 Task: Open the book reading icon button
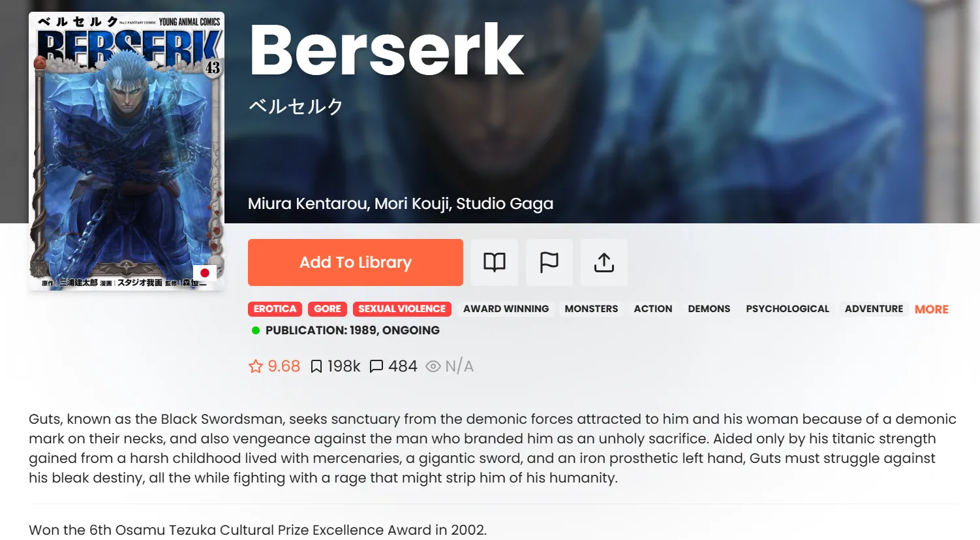495,262
